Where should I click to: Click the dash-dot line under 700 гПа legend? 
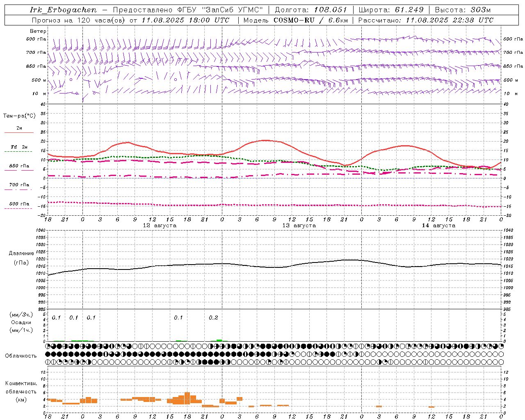pyautogui.click(x=18, y=189)
